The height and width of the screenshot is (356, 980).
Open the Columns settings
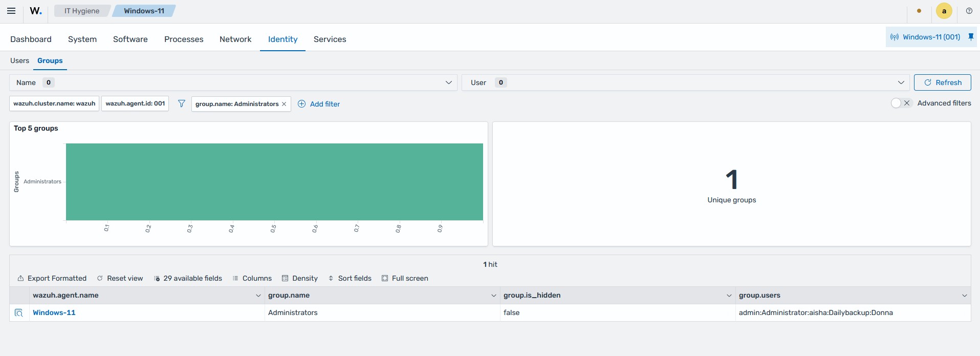coord(252,278)
